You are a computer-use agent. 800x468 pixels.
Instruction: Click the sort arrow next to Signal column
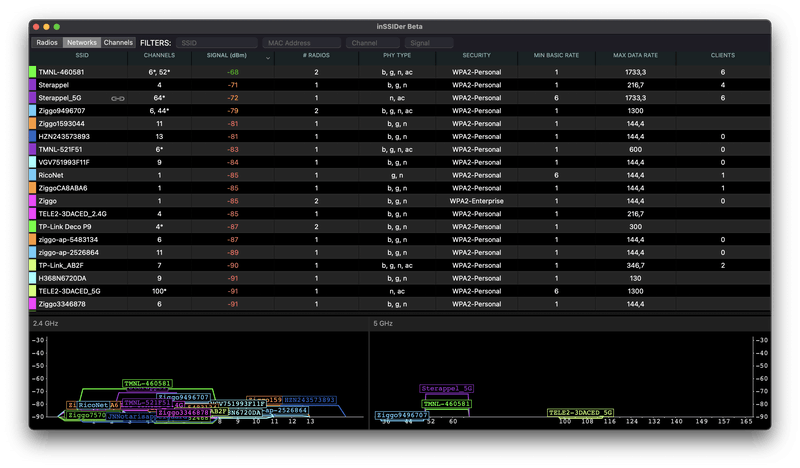click(x=267, y=57)
